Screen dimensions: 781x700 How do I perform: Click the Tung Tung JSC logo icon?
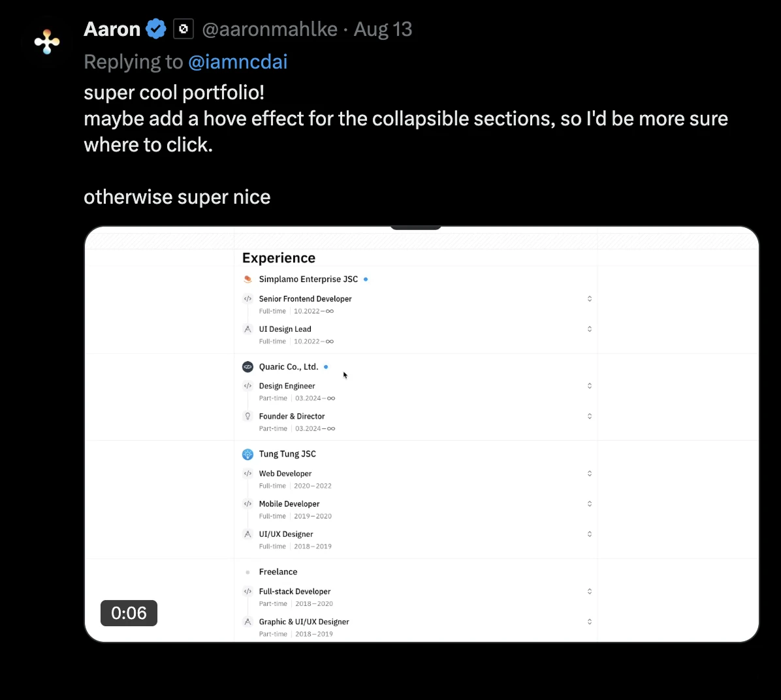click(x=247, y=454)
